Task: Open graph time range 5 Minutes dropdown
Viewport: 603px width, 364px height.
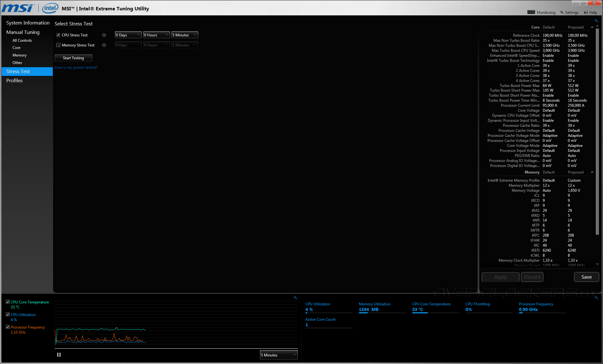Action: tap(279, 355)
